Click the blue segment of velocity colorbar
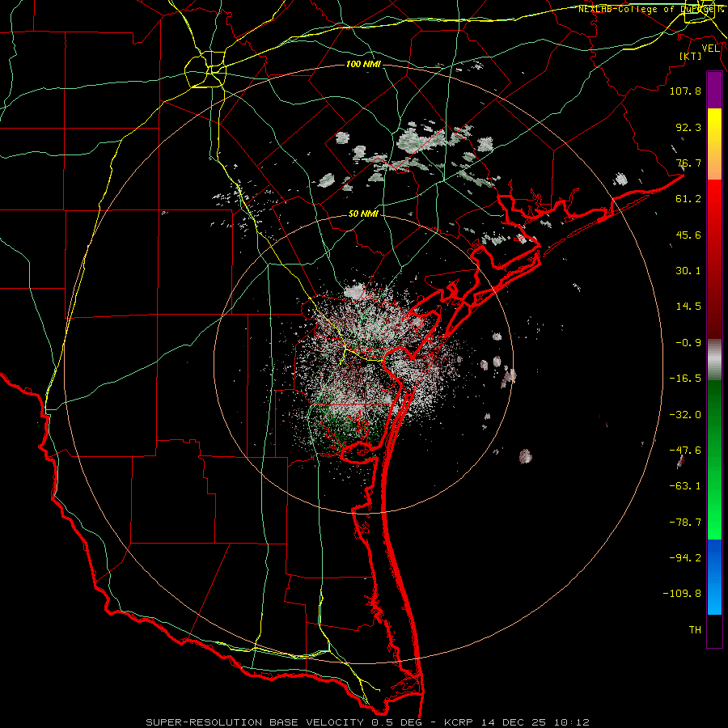Image resolution: width=728 pixels, height=728 pixels. [x=714, y=577]
